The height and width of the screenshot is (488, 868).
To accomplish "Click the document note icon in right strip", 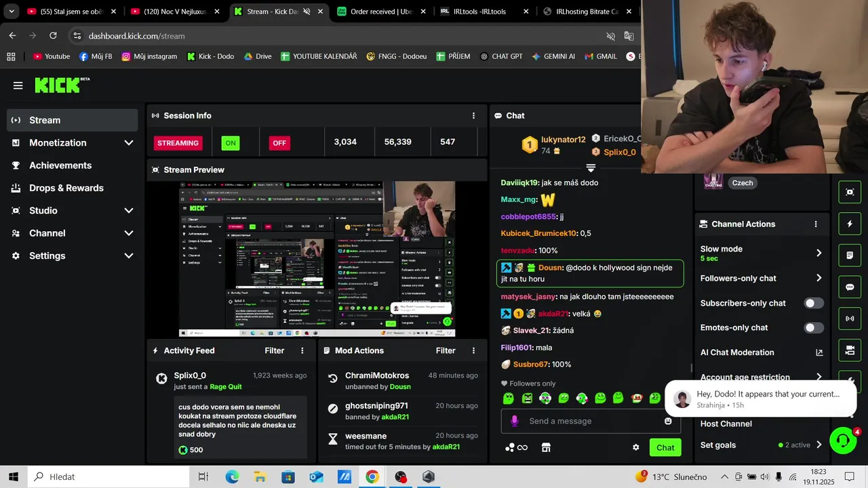I will (850, 256).
